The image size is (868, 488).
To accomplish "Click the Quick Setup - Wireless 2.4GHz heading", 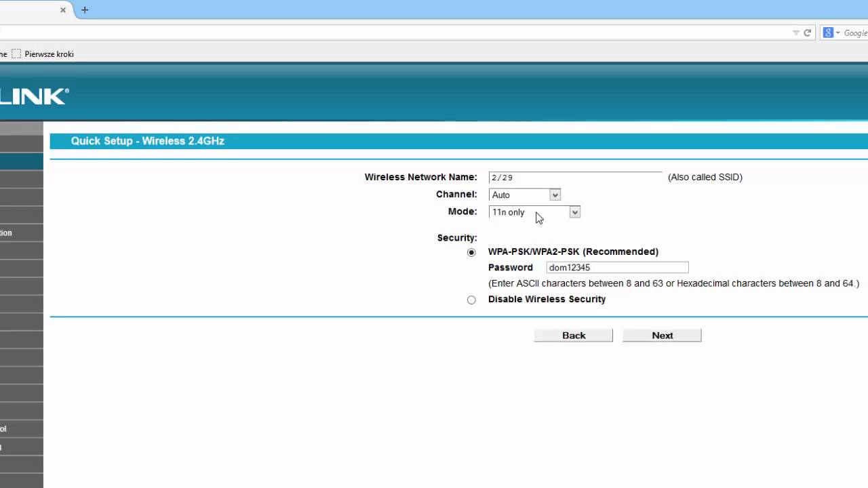I will tap(147, 141).
